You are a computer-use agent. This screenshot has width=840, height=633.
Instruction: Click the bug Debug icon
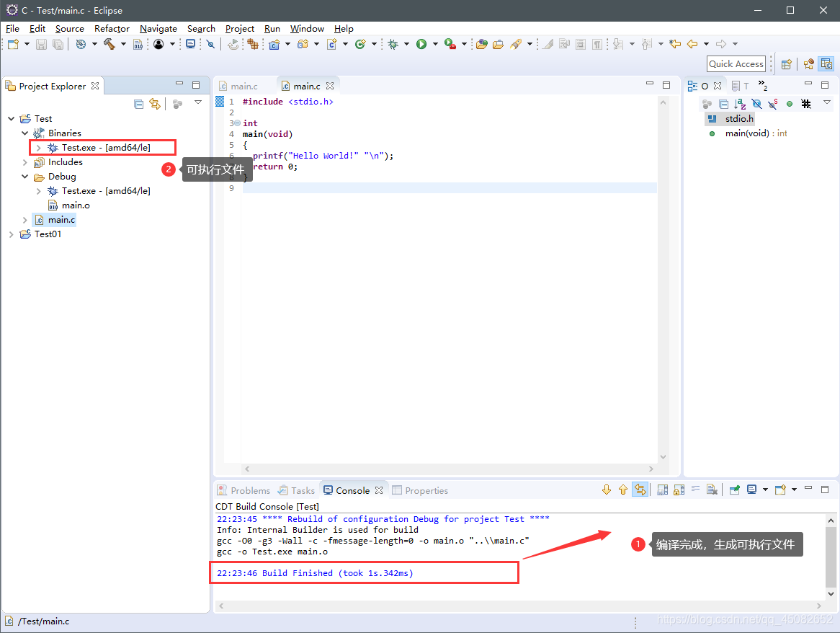point(393,44)
